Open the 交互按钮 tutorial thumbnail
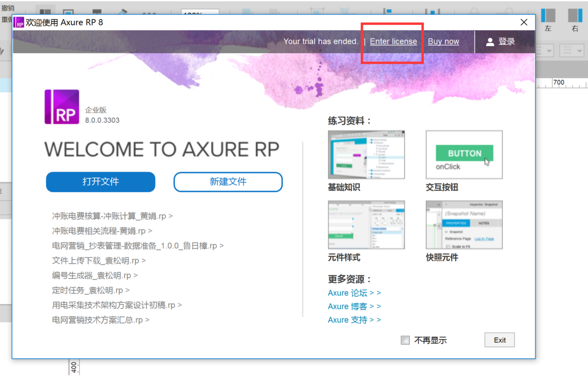Image resolution: width=588 pixels, height=376 pixels. pos(464,155)
